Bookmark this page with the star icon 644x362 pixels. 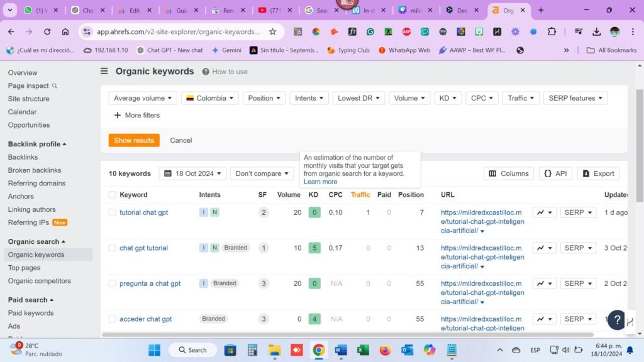(272, 31)
